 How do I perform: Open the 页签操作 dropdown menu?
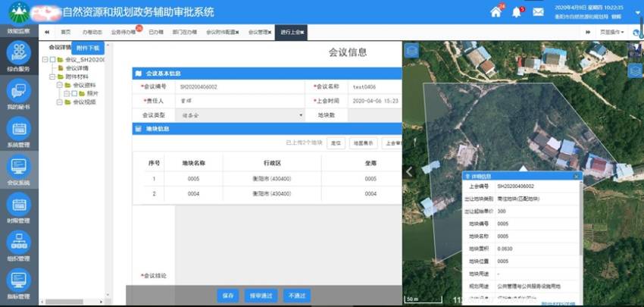click(611, 33)
